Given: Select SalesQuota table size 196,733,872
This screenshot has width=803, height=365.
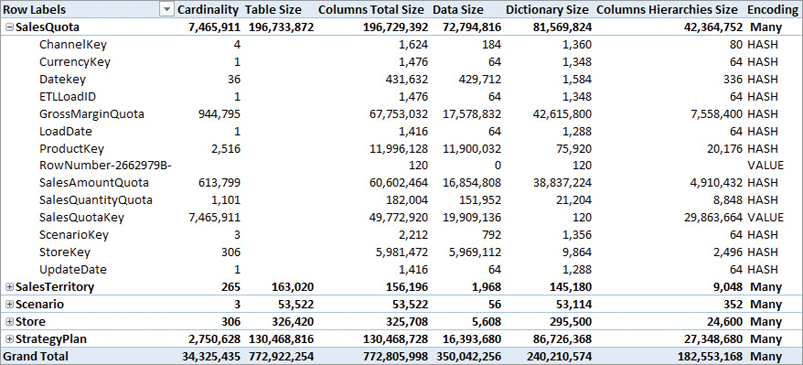Looking at the screenshot, I should pyautogui.click(x=281, y=28).
